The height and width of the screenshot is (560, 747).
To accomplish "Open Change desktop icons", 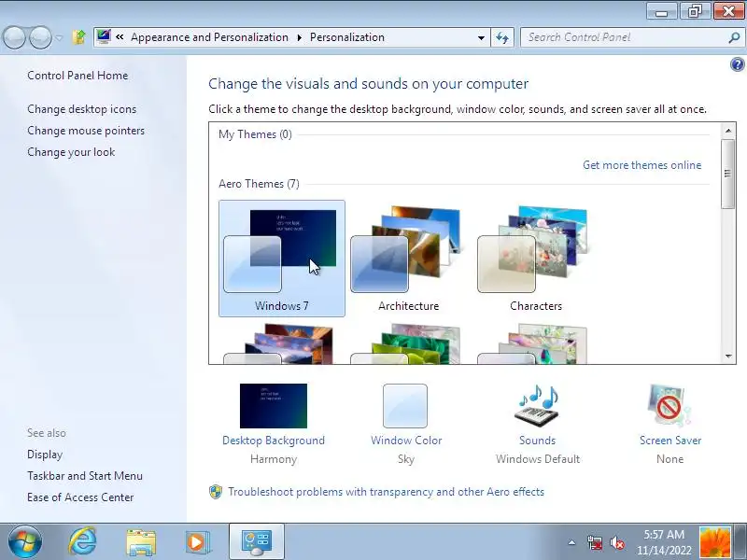I will pyautogui.click(x=81, y=109).
